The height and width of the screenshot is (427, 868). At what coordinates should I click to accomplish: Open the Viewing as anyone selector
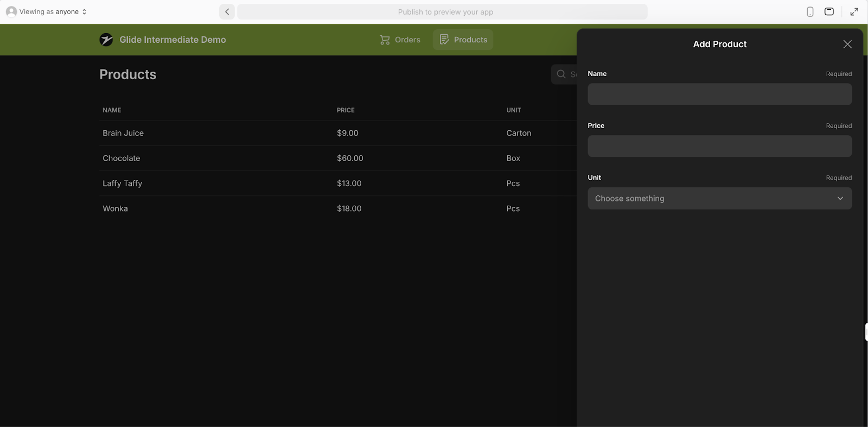[x=46, y=11]
